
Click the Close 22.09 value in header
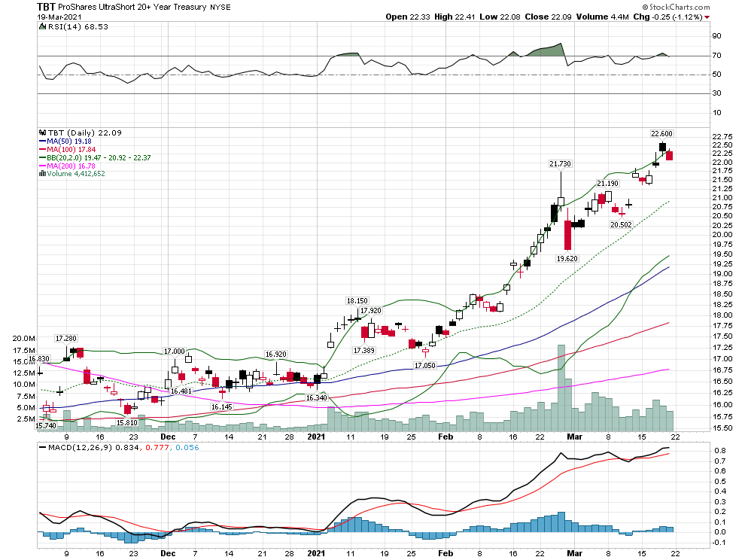coord(548,17)
